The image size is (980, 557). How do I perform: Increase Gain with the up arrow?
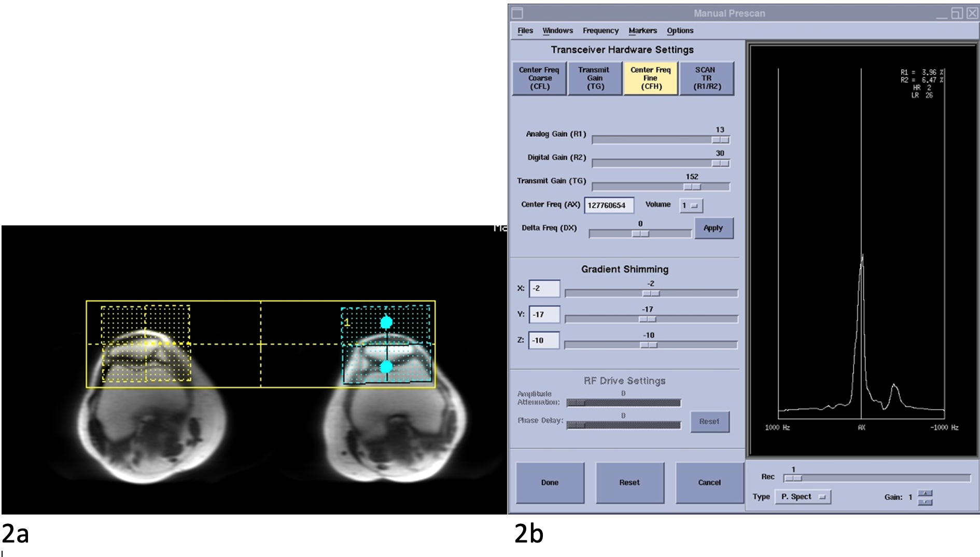[x=925, y=493]
